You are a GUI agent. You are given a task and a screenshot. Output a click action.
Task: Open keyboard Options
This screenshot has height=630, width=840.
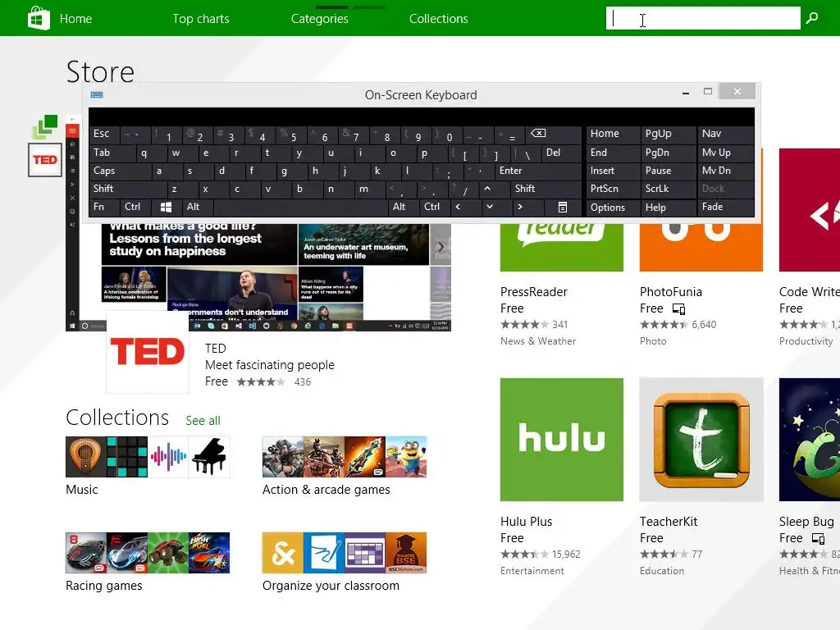coord(614,208)
